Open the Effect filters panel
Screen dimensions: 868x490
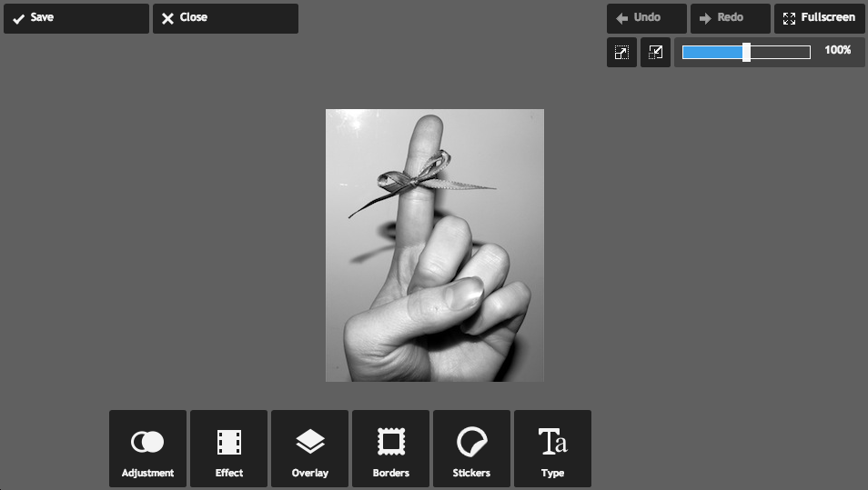[x=228, y=448]
